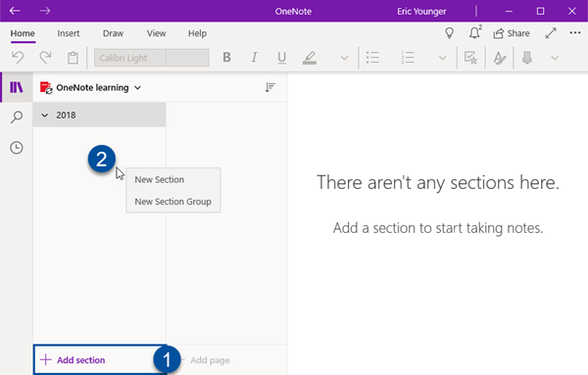Open the Calibri Light font box
Screen dimensions: 588x375
pyautogui.click(x=130, y=58)
